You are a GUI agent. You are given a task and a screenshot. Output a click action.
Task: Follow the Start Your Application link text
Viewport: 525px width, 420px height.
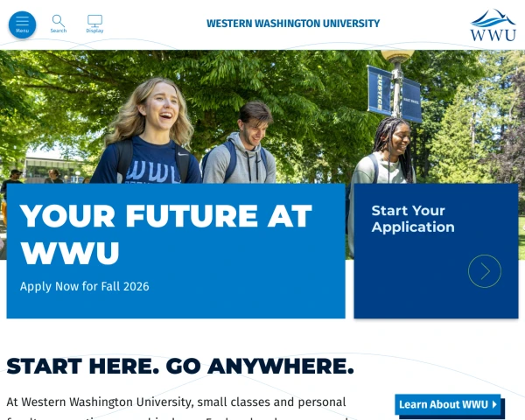point(413,219)
